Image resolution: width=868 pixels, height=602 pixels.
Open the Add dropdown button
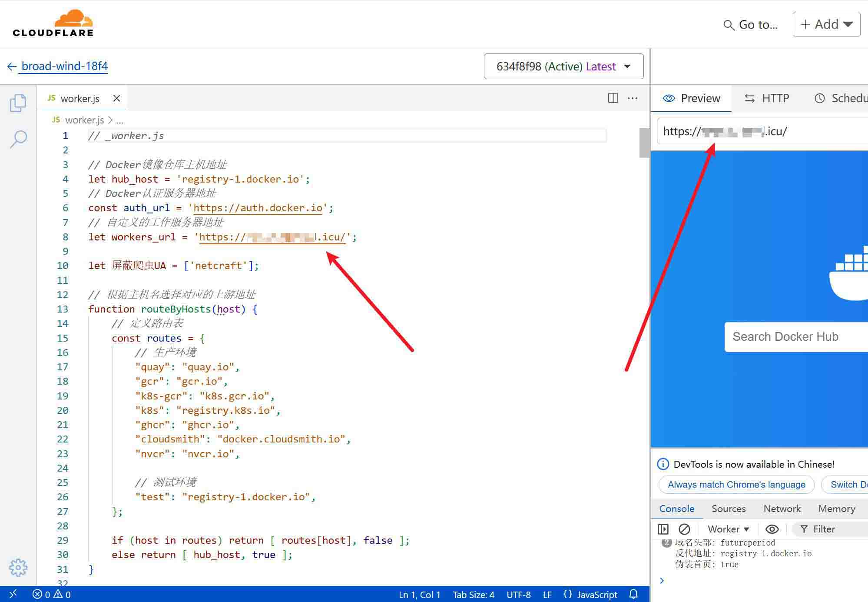(x=826, y=24)
